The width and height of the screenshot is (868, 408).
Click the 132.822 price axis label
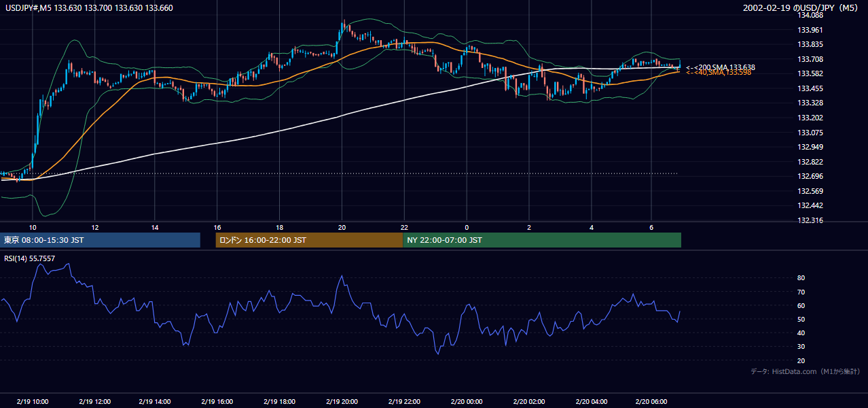point(811,162)
